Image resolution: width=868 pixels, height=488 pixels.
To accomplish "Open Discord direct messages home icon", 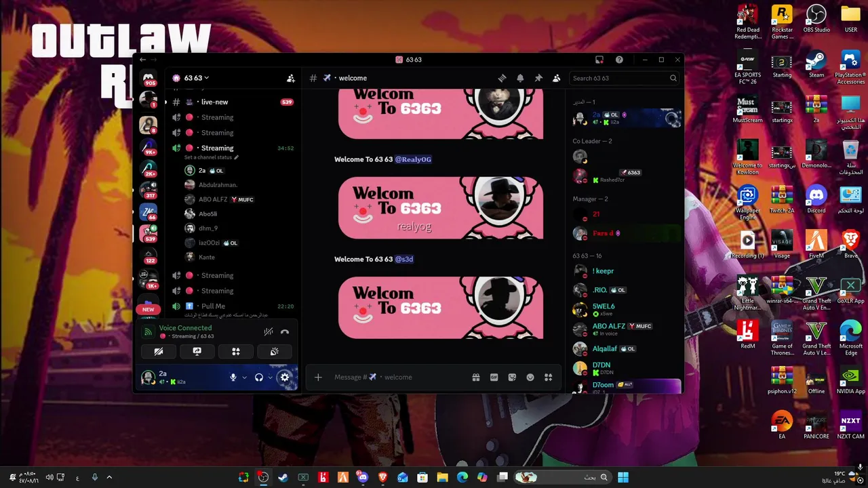I will pos(149,77).
